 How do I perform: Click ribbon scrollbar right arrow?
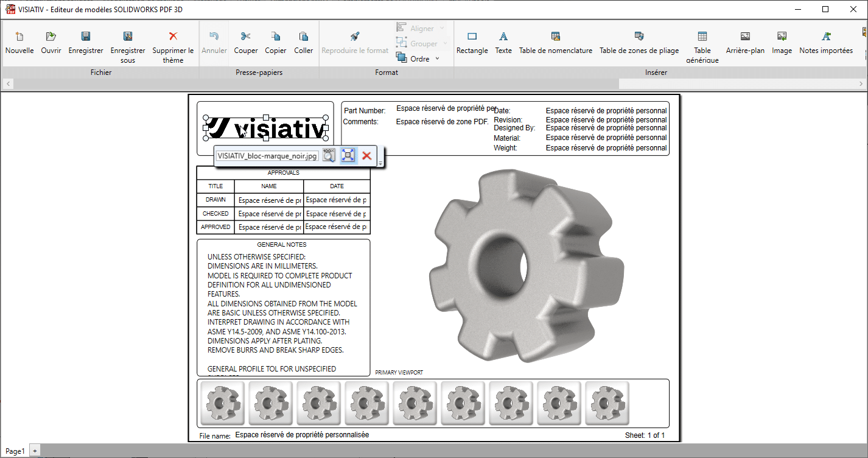coord(862,83)
